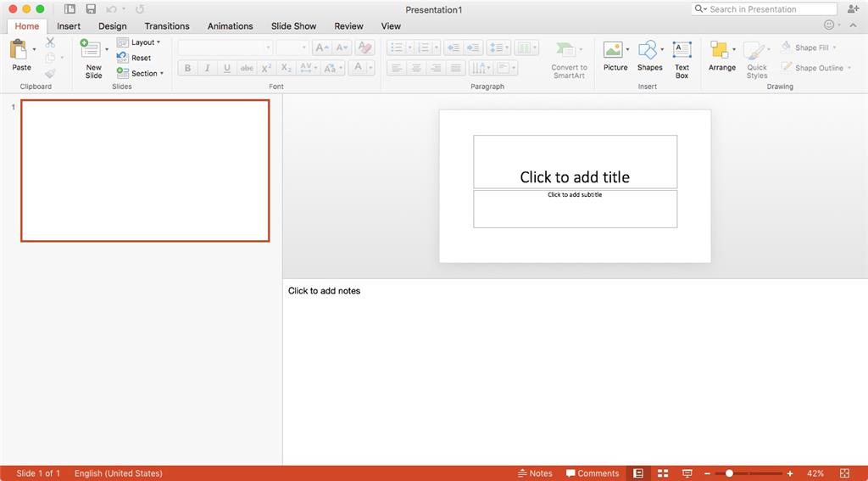Click the share people icon top right
868x481 pixels.
pos(853,8)
